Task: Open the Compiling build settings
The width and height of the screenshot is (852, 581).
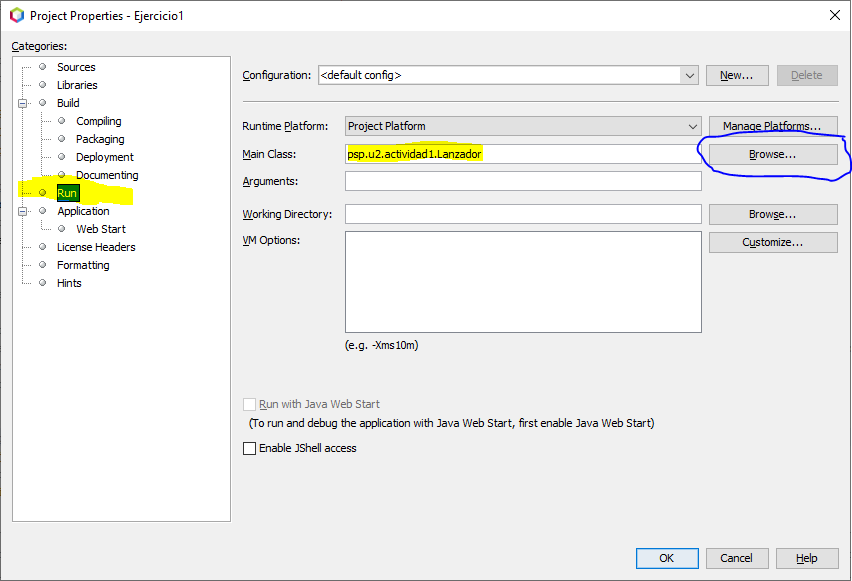Action: [98, 121]
